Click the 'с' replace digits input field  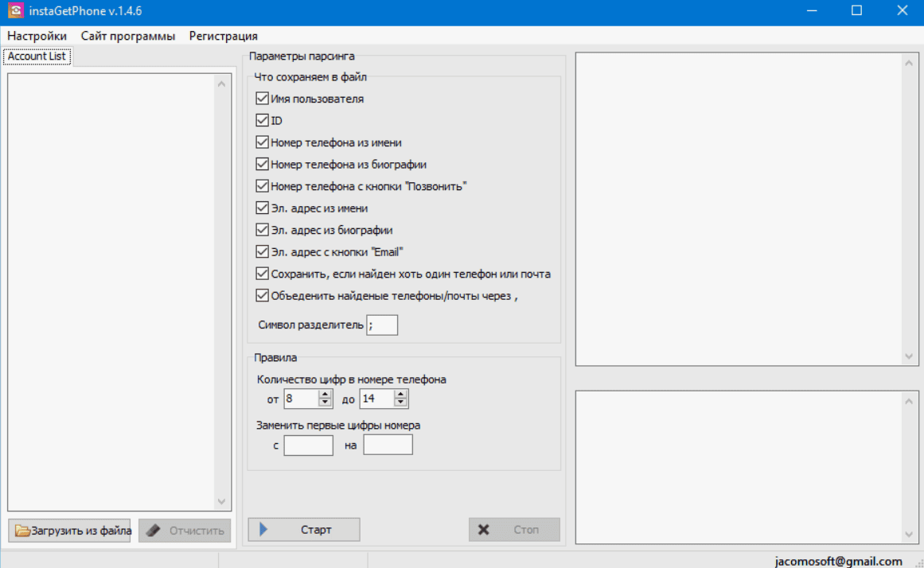(x=308, y=445)
